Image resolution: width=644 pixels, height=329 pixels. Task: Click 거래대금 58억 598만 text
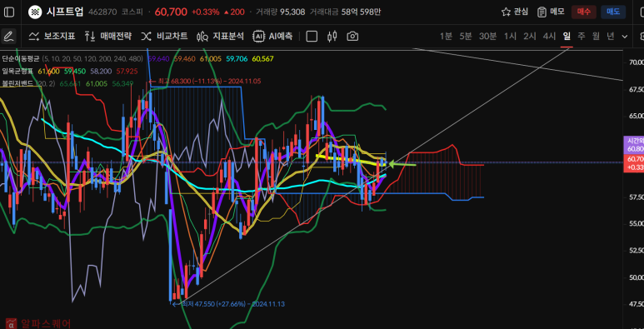345,12
